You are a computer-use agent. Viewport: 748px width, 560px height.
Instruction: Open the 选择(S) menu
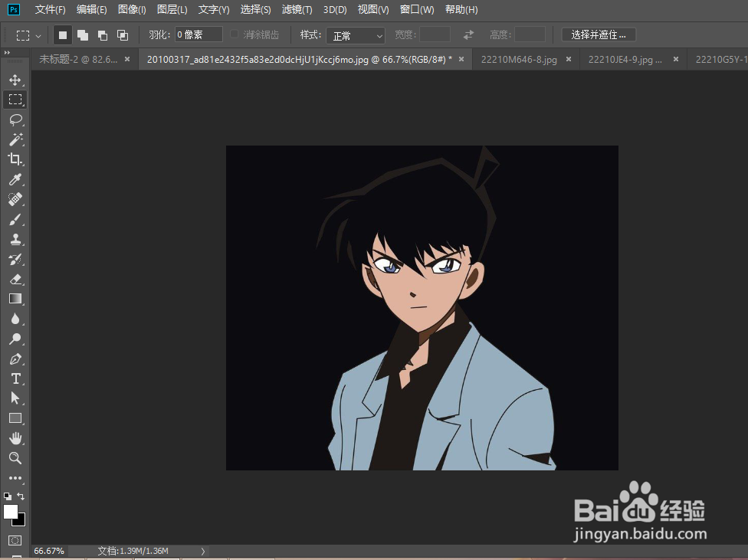255,9
